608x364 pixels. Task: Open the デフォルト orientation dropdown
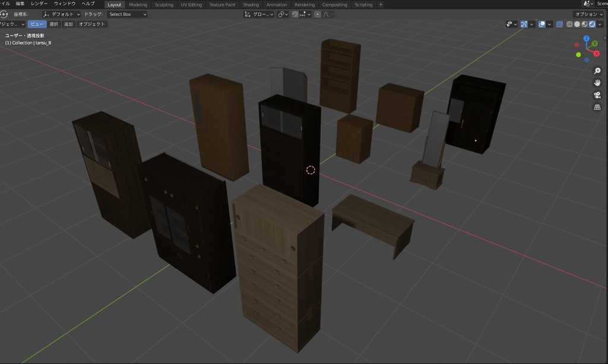click(62, 14)
